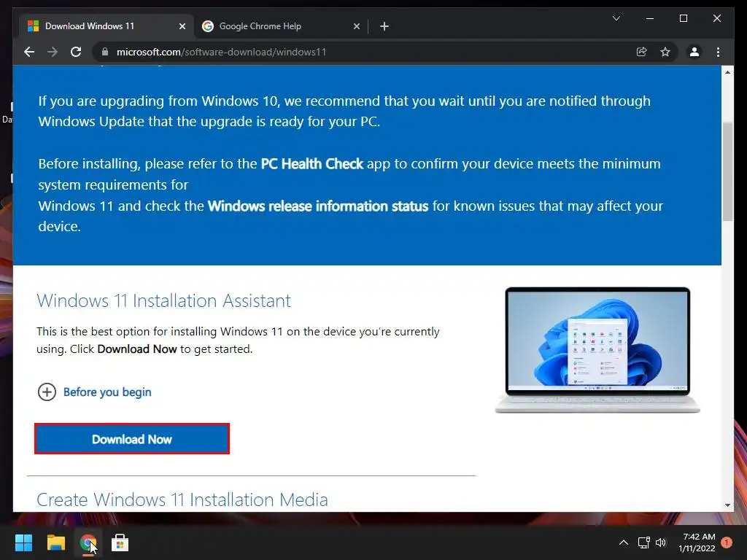The width and height of the screenshot is (747, 560).
Task: Expand the Before you begin section
Action: pos(94,392)
